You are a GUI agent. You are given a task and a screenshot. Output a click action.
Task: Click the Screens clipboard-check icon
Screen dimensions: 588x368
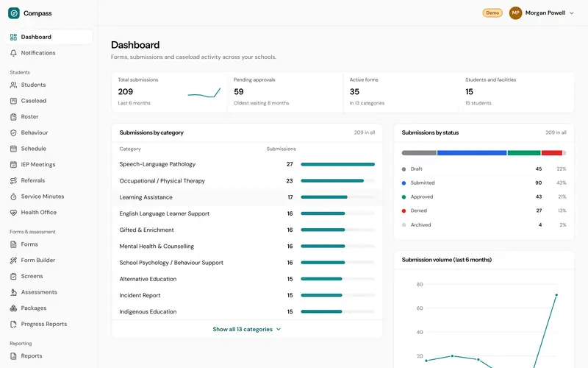coord(13,277)
